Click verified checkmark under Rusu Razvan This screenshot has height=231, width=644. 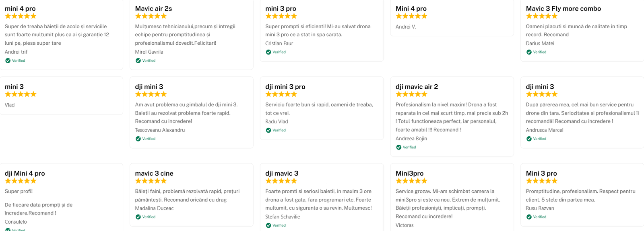tap(529, 217)
